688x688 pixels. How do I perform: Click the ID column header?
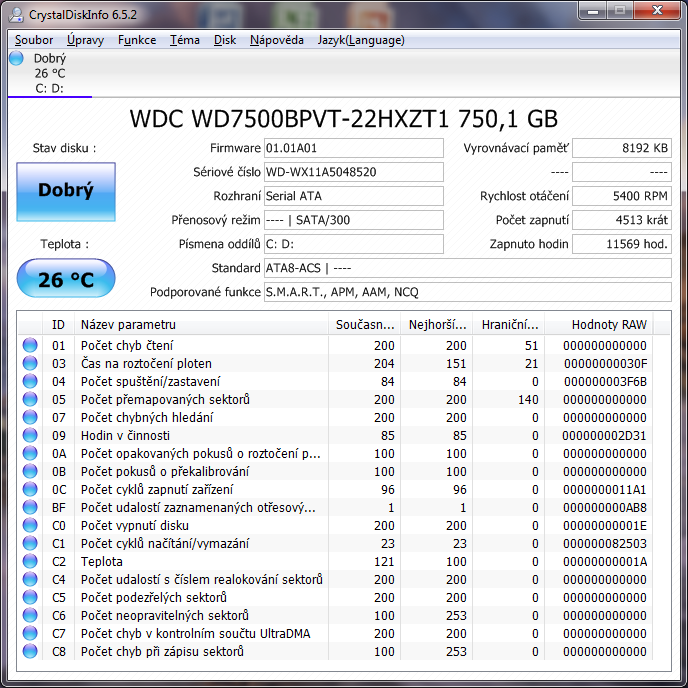58,325
